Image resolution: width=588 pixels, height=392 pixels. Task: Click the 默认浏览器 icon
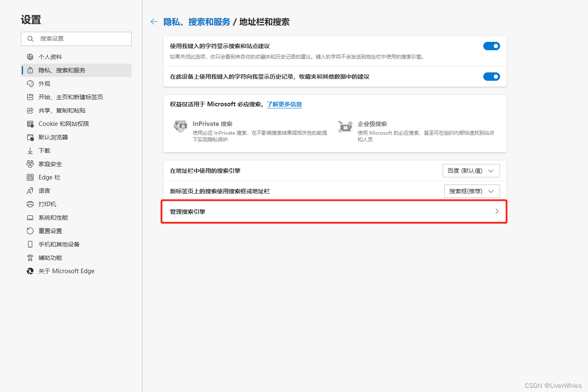coord(30,137)
